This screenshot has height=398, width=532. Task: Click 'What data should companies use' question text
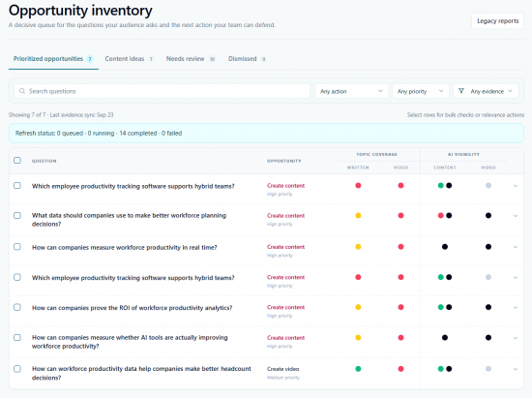point(129,220)
